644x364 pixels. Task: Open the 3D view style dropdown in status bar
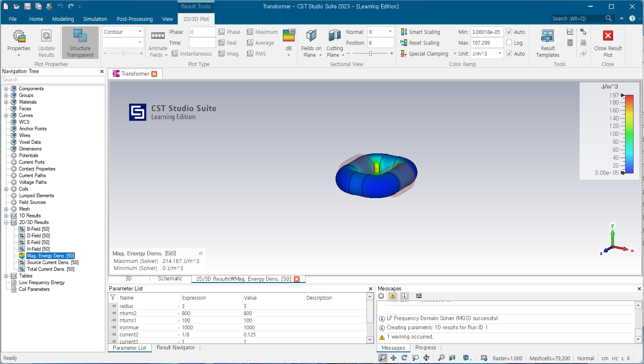point(467,358)
